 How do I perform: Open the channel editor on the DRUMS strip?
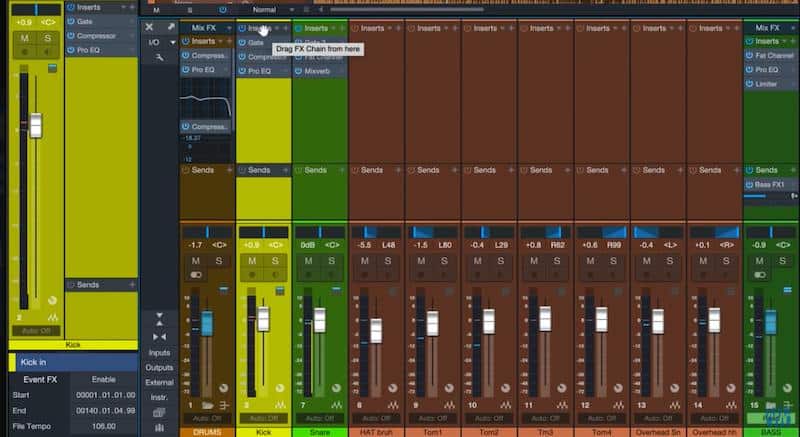click(224, 289)
